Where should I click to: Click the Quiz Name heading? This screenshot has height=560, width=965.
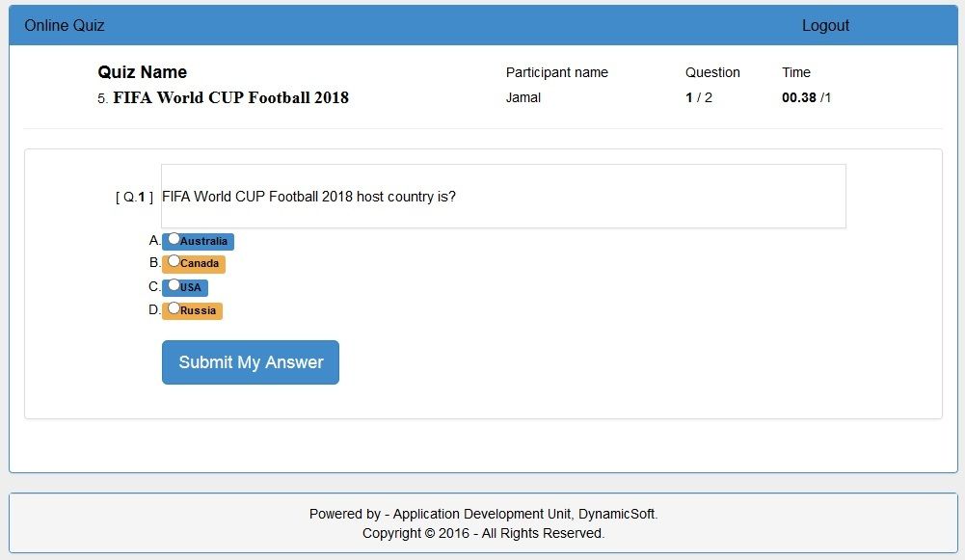(x=143, y=72)
